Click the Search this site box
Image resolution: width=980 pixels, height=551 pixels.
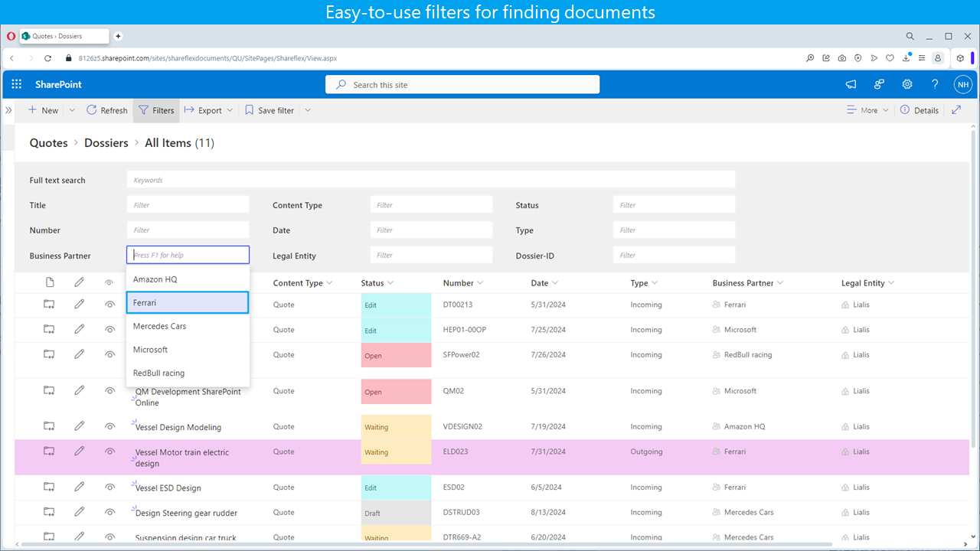click(462, 84)
